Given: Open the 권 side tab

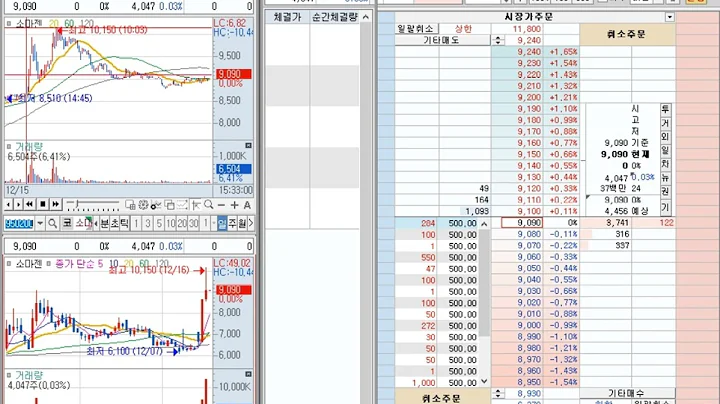Looking at the screenshot, I should coord(665,191).
